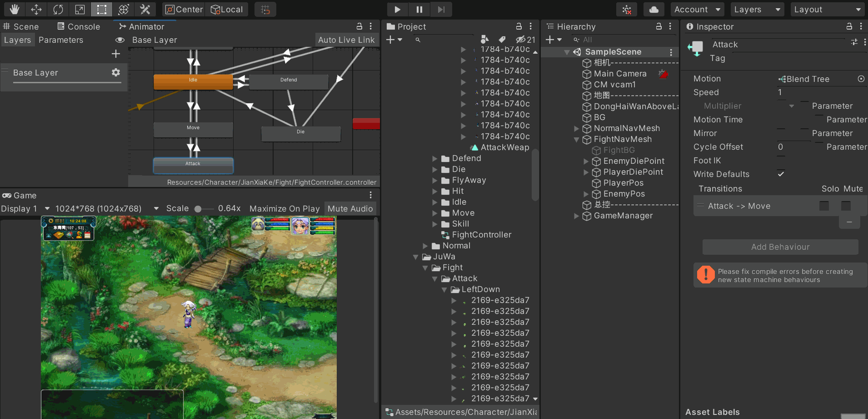Select the FightController asset
Screen dimensions: 868x419
click(476, 235)
